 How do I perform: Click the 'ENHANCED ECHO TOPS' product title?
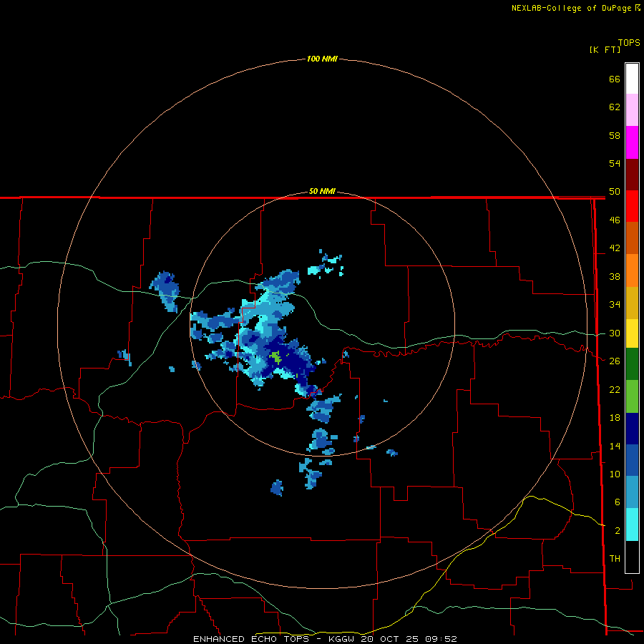[251, 639]
